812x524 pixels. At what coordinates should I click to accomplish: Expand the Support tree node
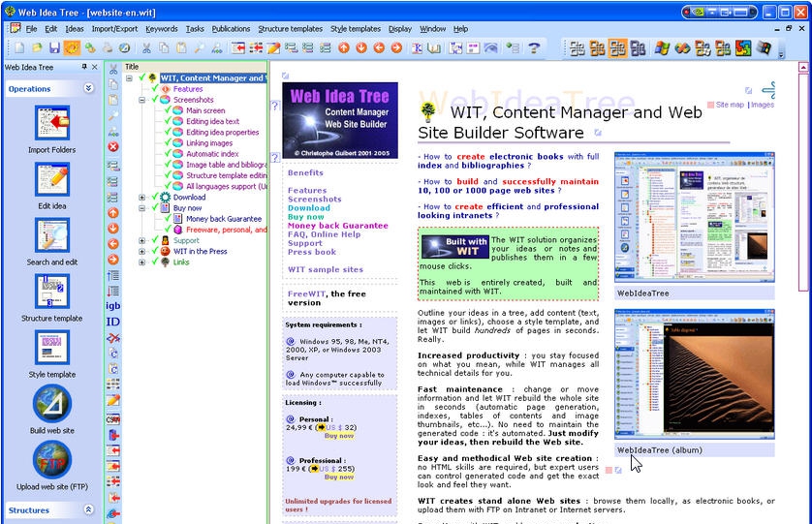click(x=141, y=241)
